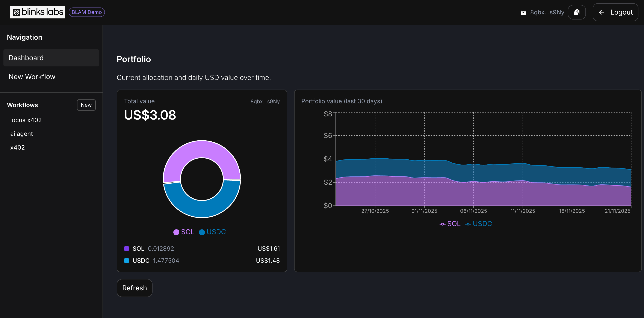Select New Workflow in the navigation

tap(32, 77)
